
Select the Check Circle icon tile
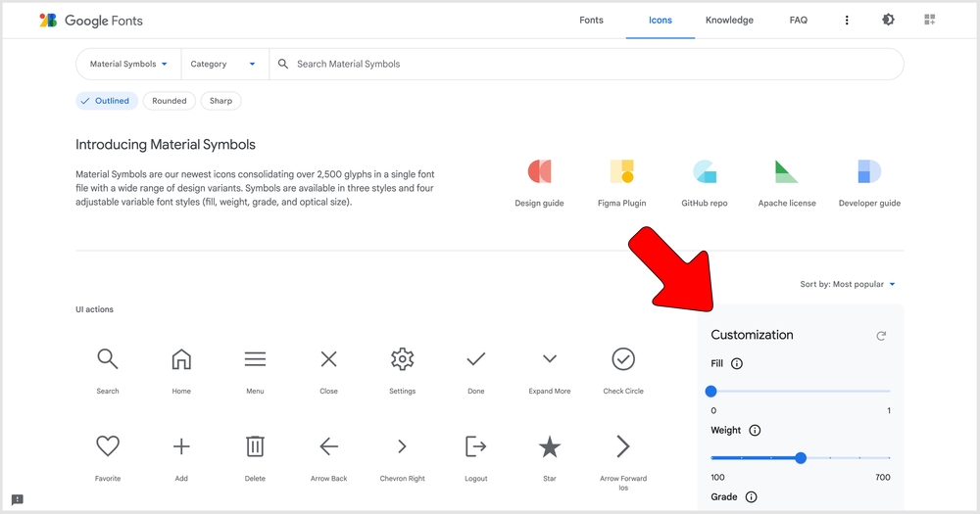(x=623, y=370)
